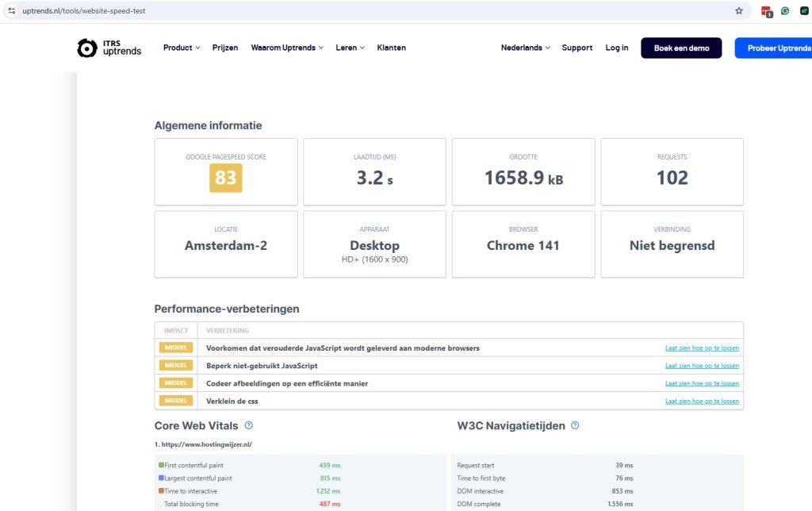Open the Grammarly extension icon
812x511 pixels.
(785, 11)
